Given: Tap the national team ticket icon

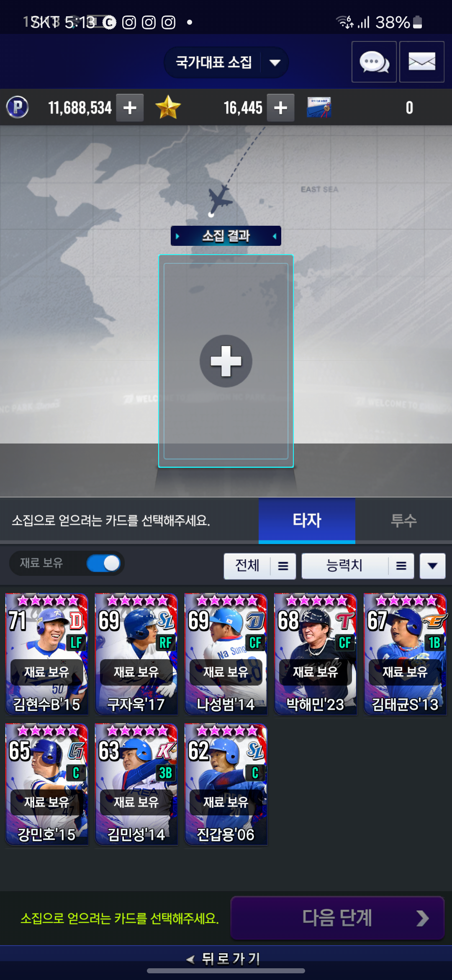Looking at the screenshot, I should (x=319, y=108).
